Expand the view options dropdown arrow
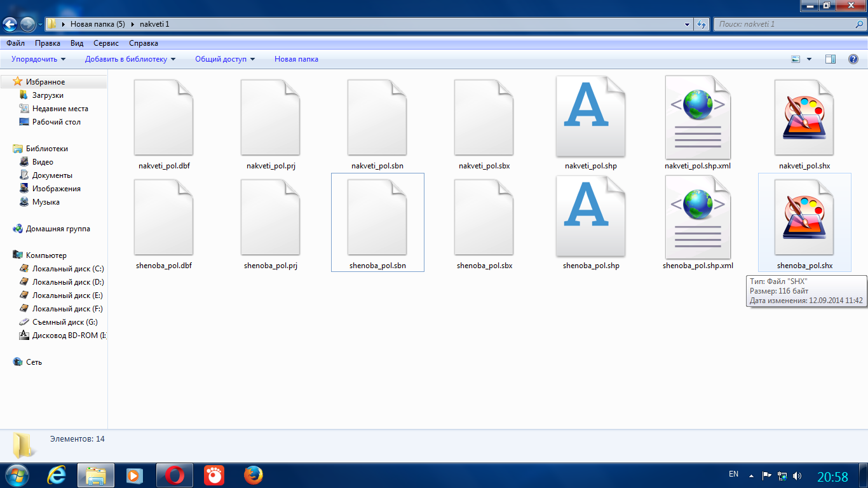868x488 pixels. pyautogui.click(x=809, y=59)
